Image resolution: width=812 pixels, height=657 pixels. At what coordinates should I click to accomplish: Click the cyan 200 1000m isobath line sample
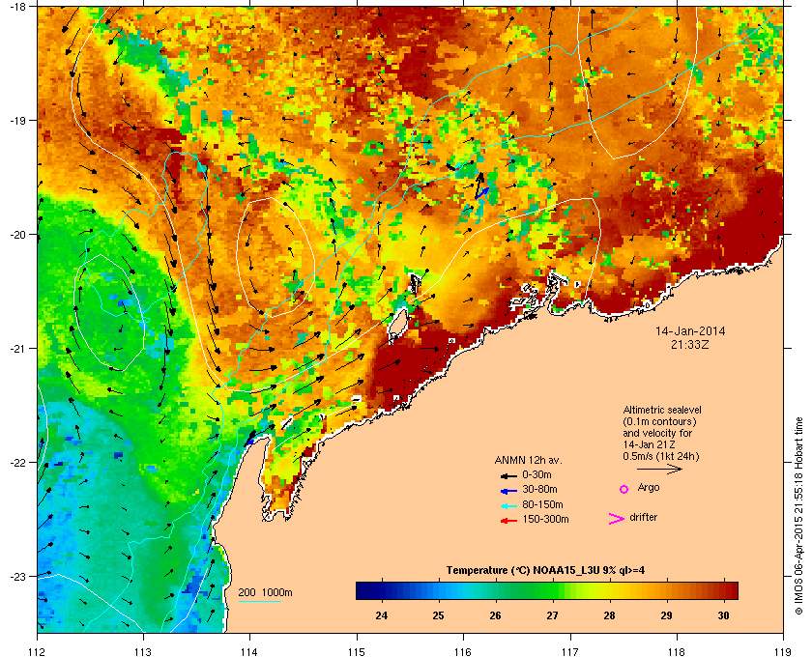(259, 601)
